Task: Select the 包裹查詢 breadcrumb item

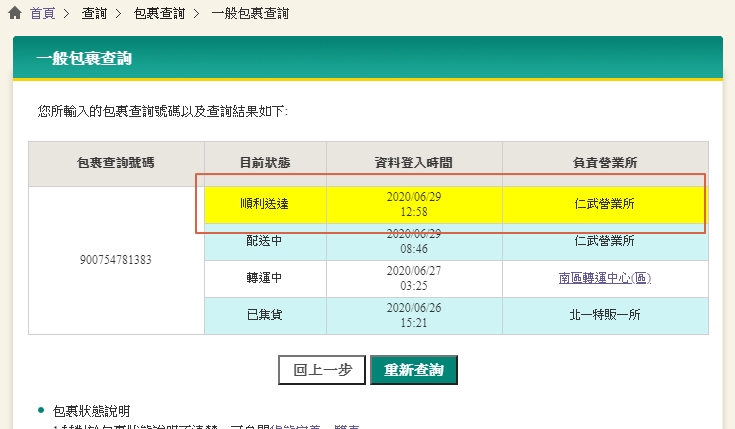Action: tap(159, 14)
